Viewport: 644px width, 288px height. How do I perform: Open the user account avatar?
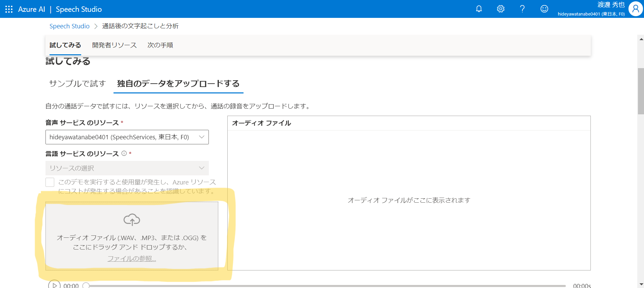(x=635, y=9)
